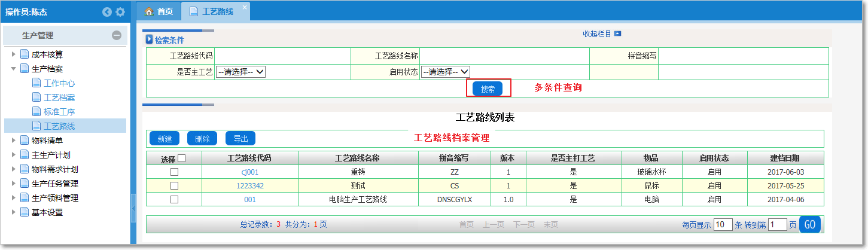
Task: Open the 是否主工艺 dropdown
Action: (240, 72)
